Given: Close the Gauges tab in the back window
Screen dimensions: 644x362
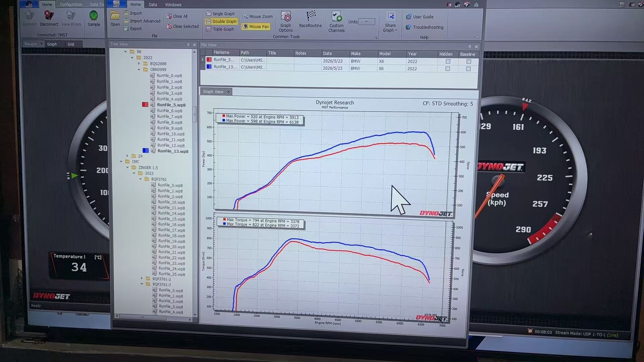Looking at the screenshot, I should tap(42, 44).
